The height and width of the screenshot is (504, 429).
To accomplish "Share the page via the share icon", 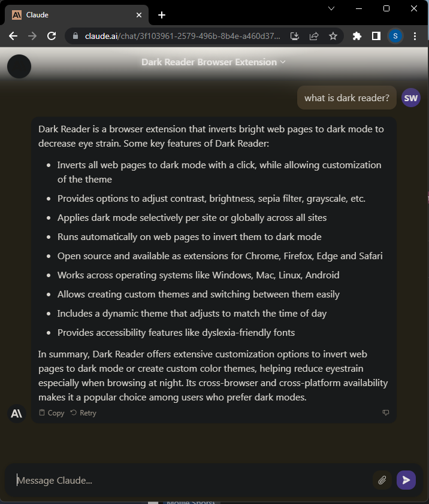I will pos(314,36).
